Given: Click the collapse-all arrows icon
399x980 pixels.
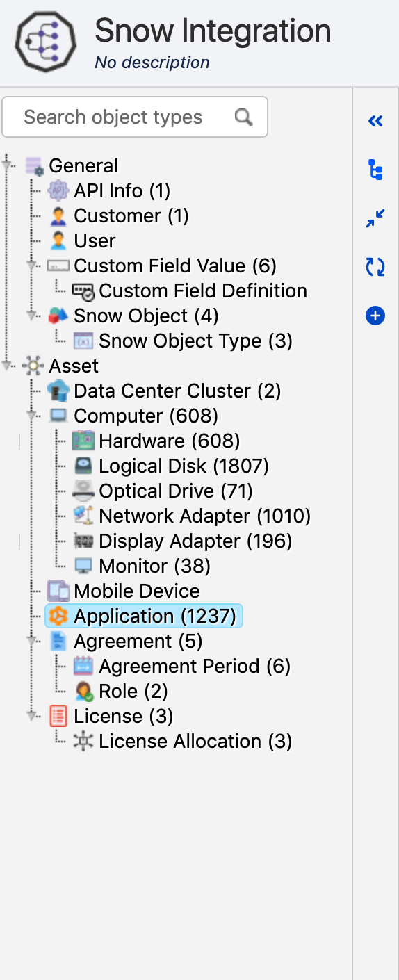Looking at the screenshot, I should (x=375, y=218).
